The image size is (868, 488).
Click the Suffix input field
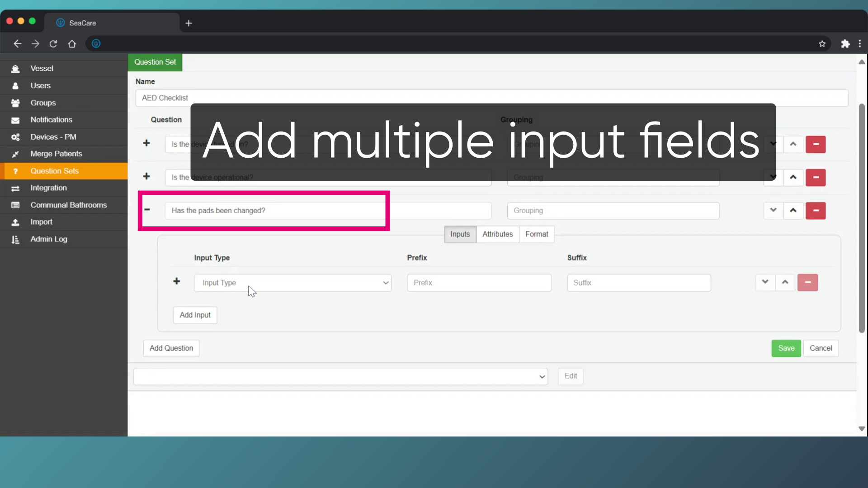(639, 283)
